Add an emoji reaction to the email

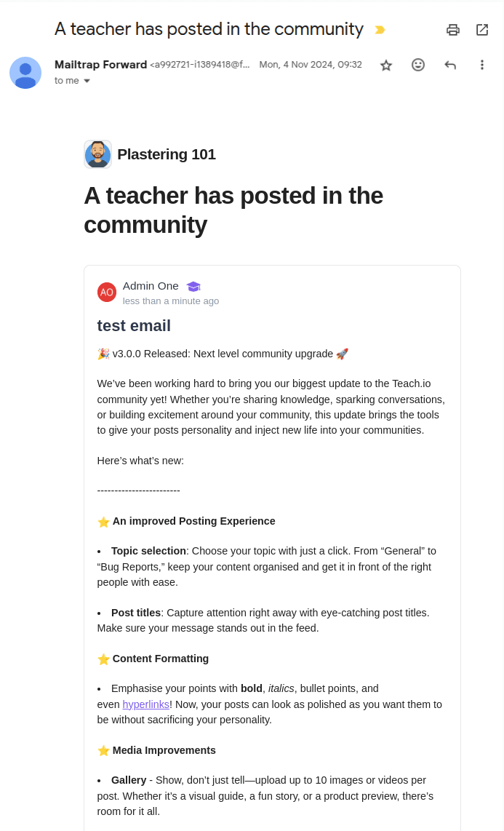pyautogui.click(x=418, y=65)
